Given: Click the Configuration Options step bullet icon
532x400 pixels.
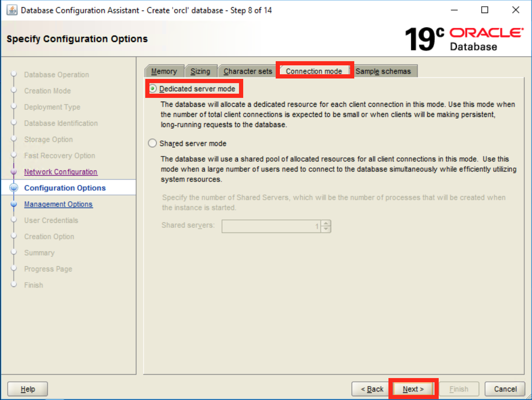Looking at the screenshot, I should tap(14, 188).
